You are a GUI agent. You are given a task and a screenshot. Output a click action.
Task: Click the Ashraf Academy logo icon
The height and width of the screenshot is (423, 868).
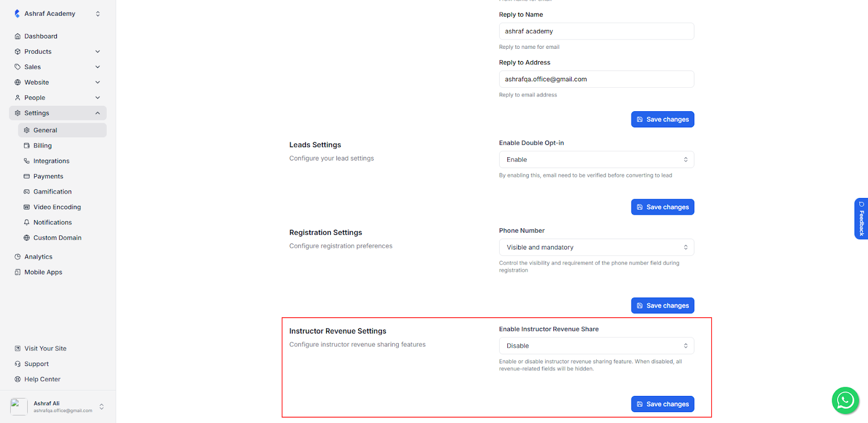[x=17, y=14]
